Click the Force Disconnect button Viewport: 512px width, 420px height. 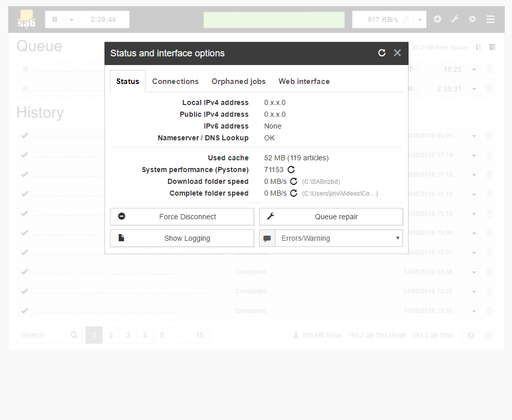point(182,217)
